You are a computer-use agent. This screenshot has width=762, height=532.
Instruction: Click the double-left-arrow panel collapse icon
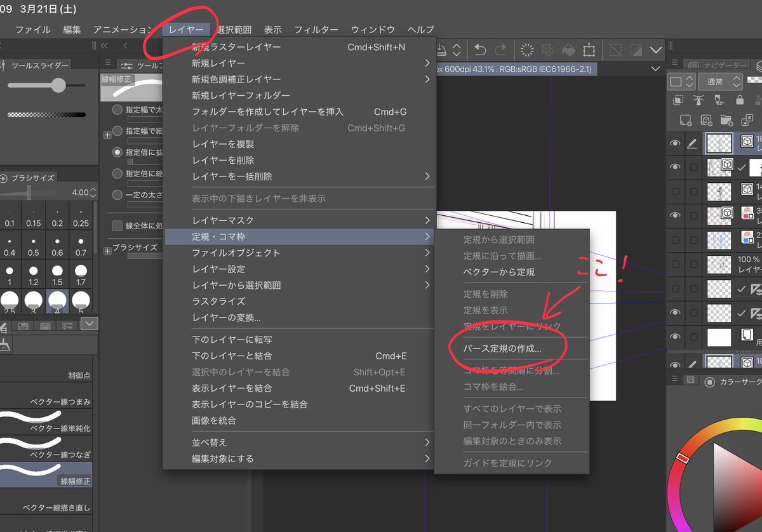pos(105,45)
